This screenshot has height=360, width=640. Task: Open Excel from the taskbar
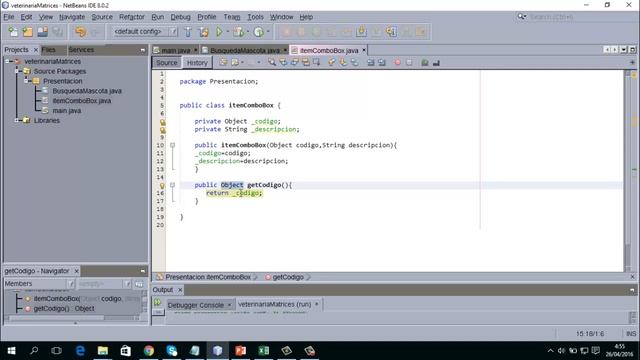coord(264,351)
